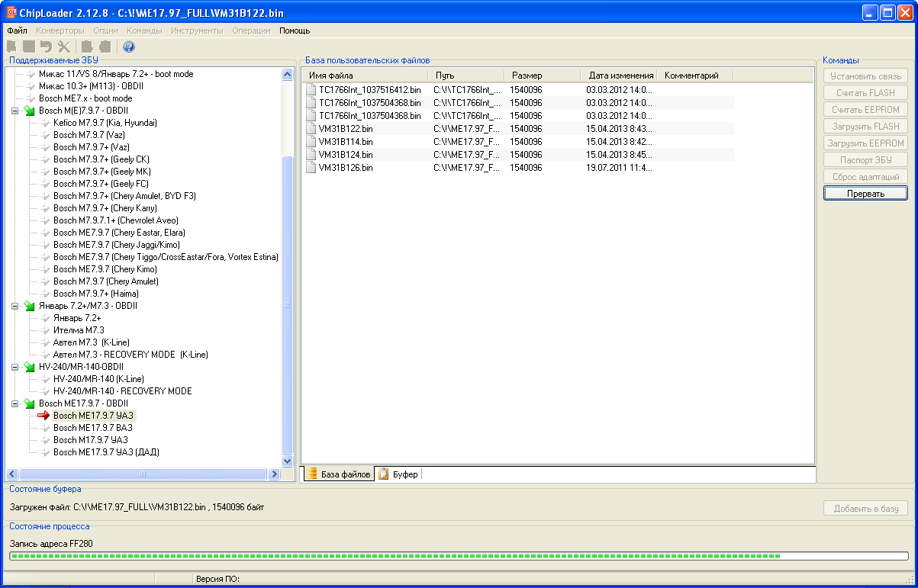The width and height of the screenshot is (918, 588).
Task: Open the Файл menu
Action: click(17, 31)
